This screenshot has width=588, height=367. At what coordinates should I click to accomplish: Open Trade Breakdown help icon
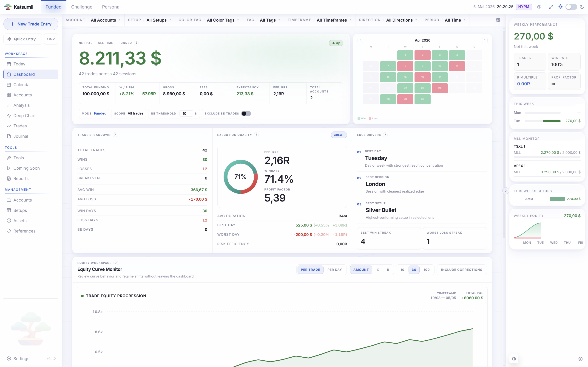pyautogui.click(x=115, y=135)
